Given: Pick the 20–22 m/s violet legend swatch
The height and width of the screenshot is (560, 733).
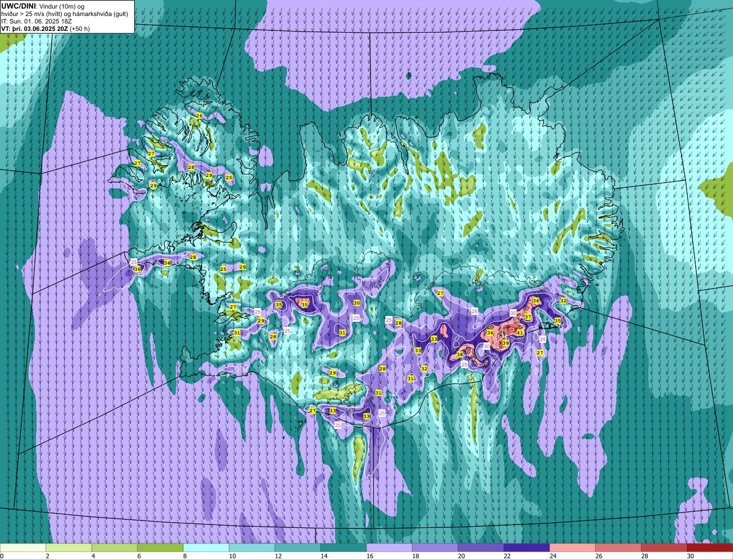Looking at the screenshot, I should 481,548.
